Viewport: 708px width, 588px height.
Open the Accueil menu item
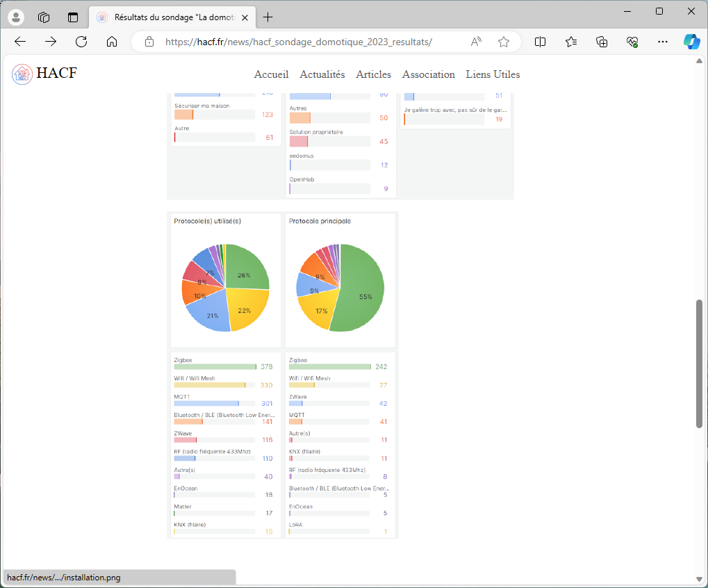271,74
